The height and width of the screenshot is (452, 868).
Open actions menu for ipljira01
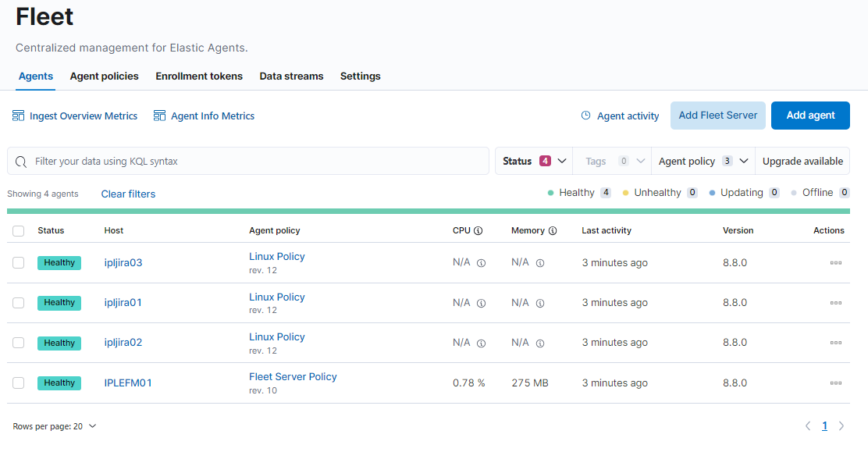click(x=836, y=302)
